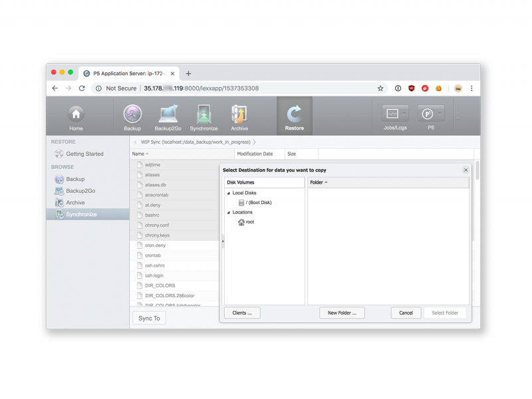The height and width of the screenshot is (399, 532).
Task: Close the P5 Application Server tab
Action: tap(172, 73)
